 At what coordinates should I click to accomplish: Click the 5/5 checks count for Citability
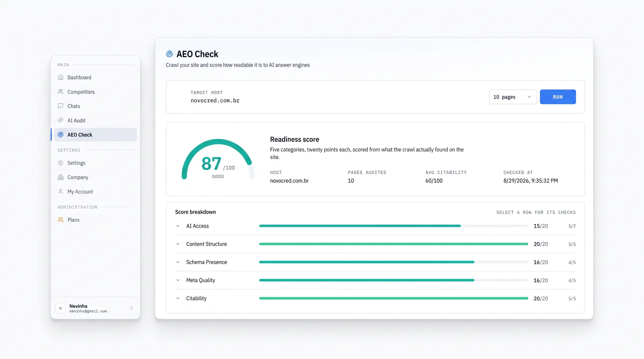click(x=572, y=298)
